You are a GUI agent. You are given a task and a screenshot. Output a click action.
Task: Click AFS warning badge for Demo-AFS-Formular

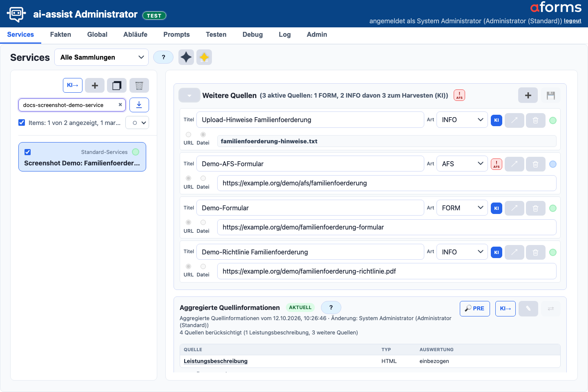point(497,164)
